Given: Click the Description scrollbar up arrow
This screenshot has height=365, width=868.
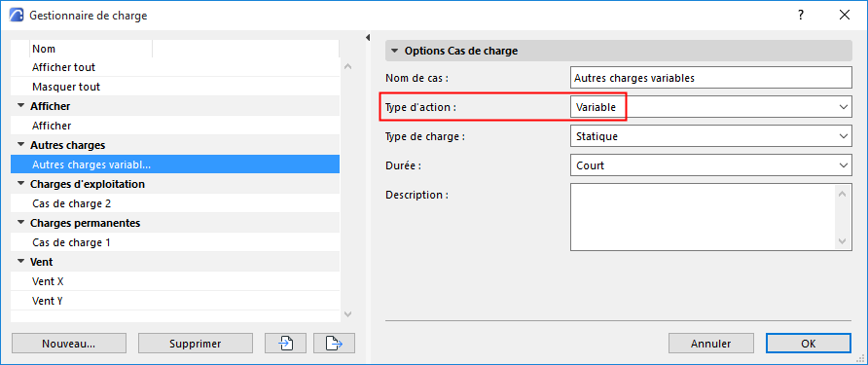Looking at the screenshot, I should [842, 194].
